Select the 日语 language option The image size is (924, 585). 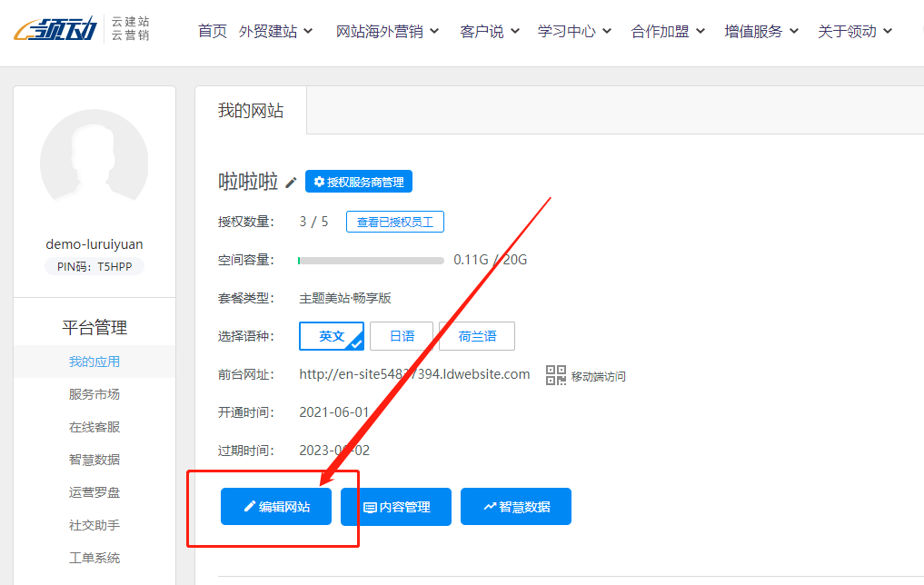tap(402, 336)
